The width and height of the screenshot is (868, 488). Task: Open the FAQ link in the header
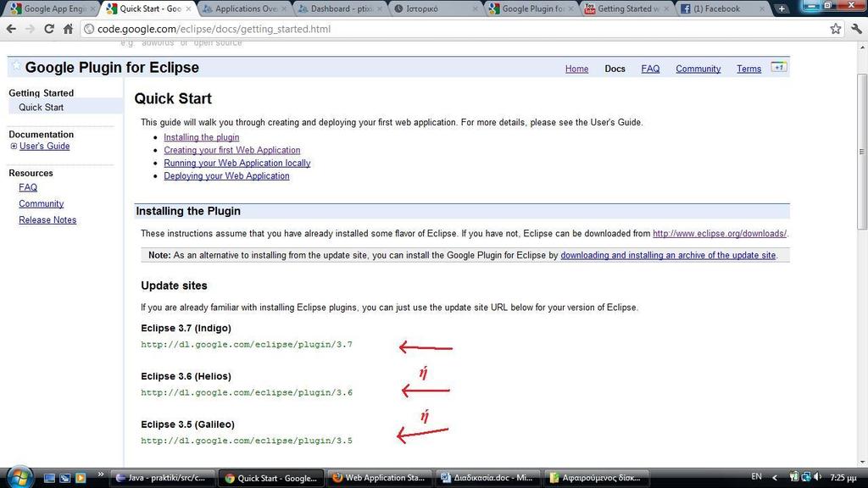click(650, 69)
